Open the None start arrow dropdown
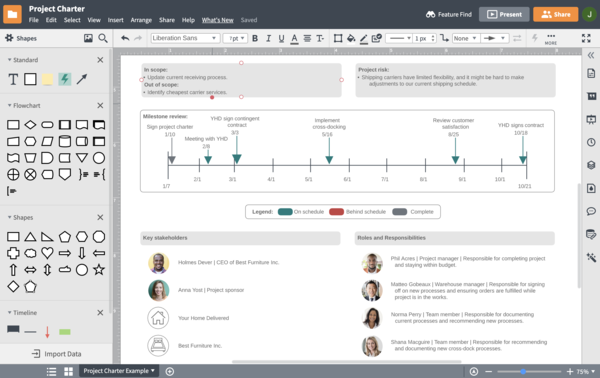The image size is (600, 378). tap(466, 38)
